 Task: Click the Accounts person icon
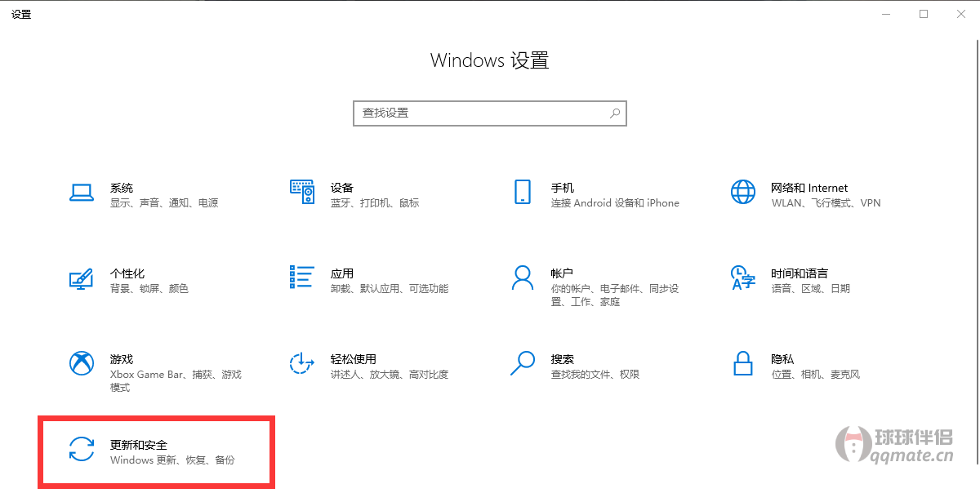click(x=523, y=278)
